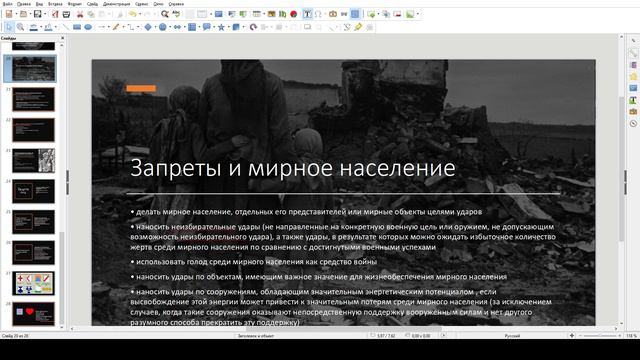
Task: Pick the Ellipse drawing tool
Action: (x=88, y=27)
